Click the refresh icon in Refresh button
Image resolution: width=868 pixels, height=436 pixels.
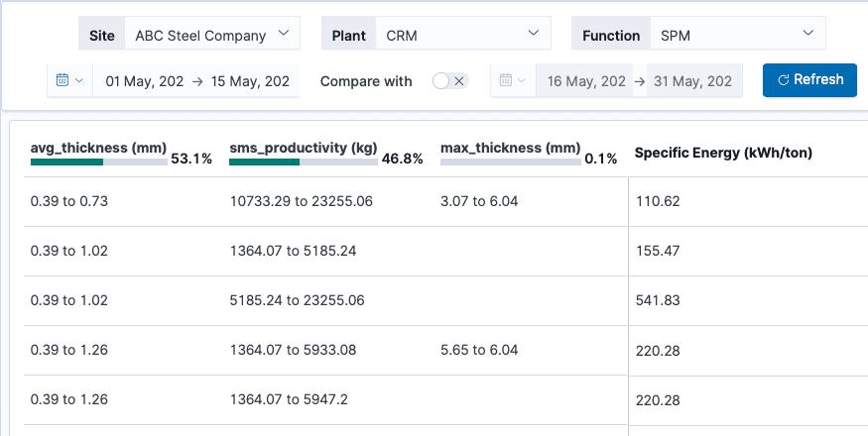[783, 80]
